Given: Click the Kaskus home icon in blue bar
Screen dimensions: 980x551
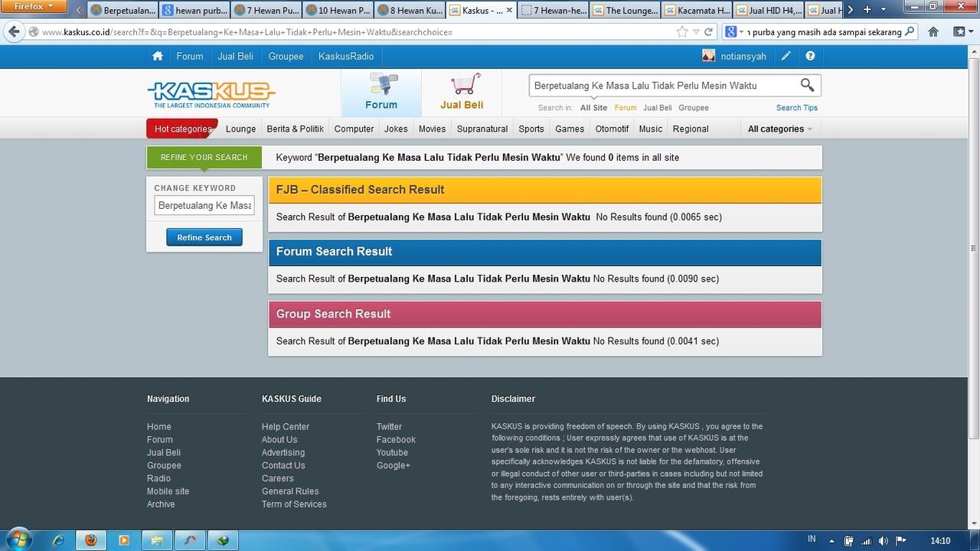Looking at the screenshot, I should (x=158, y=56).
